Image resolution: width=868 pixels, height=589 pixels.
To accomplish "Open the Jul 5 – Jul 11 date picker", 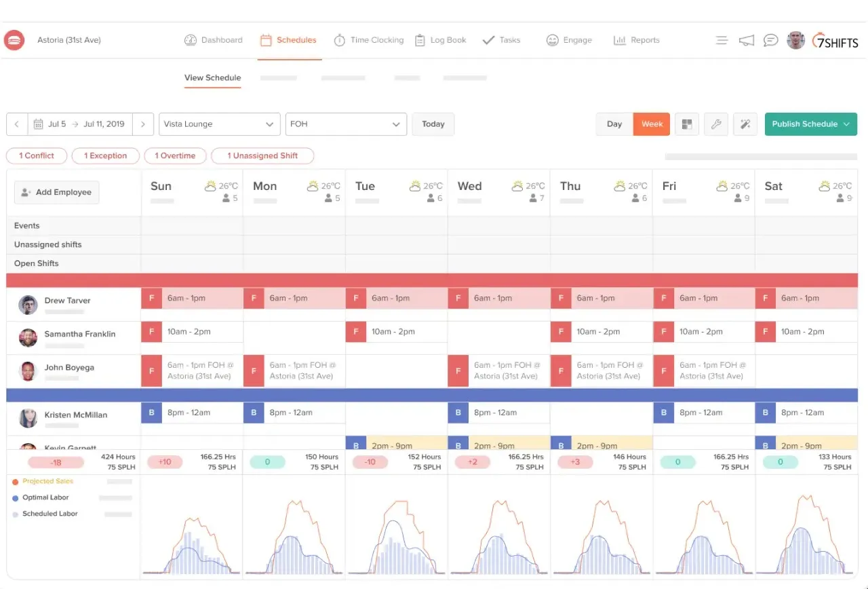I will coord(80,124).
